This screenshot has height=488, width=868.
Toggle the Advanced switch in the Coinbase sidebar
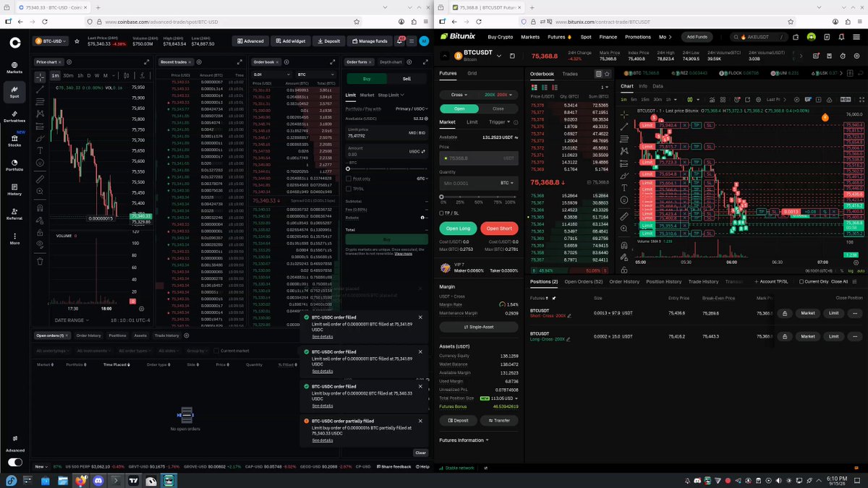pos(14,462)
